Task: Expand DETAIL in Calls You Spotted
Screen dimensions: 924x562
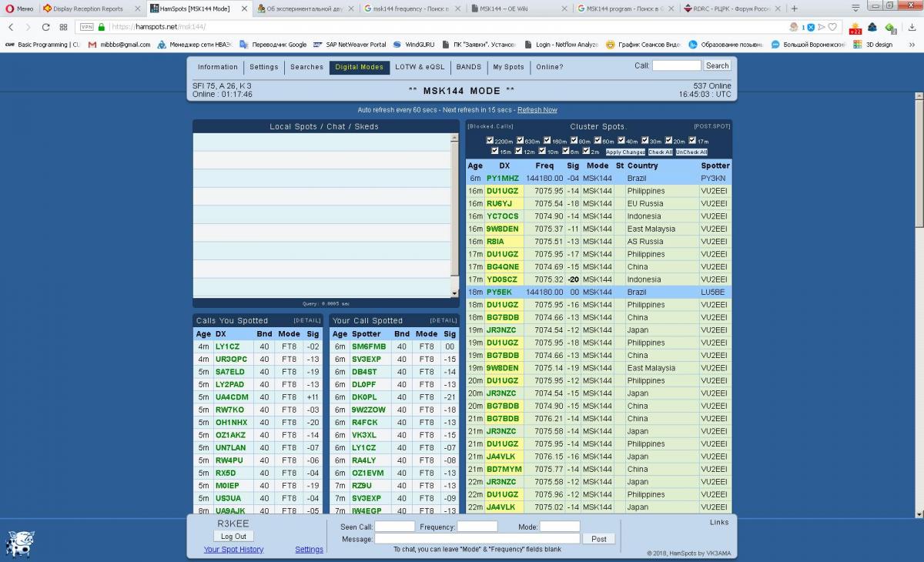Action: 306,320
